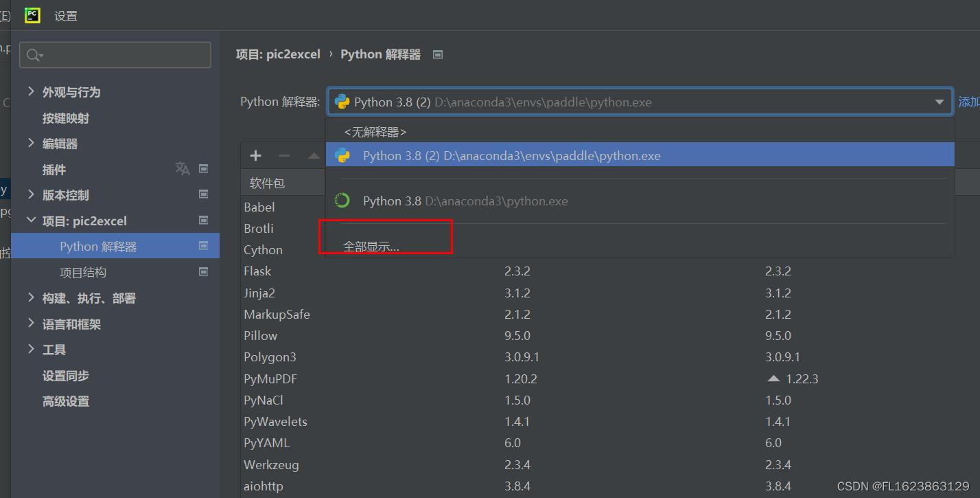Click the Python icon in the interpreter combo box

pos(342,102)
